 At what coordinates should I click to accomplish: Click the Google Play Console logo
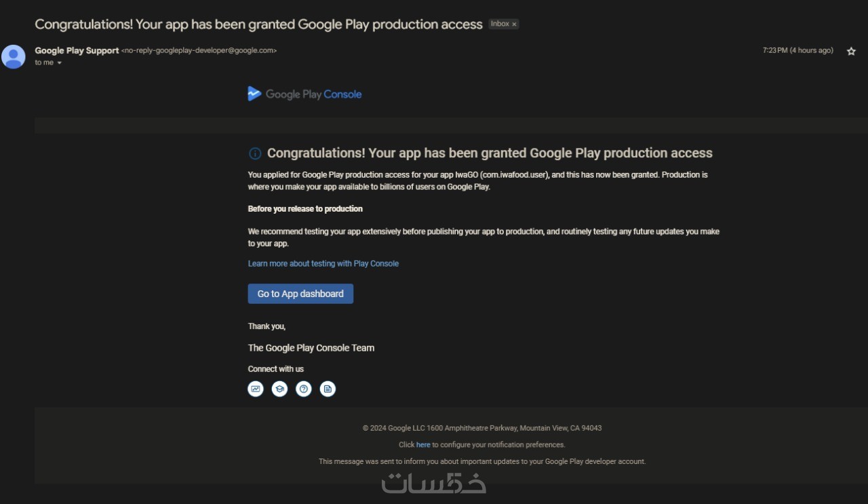click(304, 94)
